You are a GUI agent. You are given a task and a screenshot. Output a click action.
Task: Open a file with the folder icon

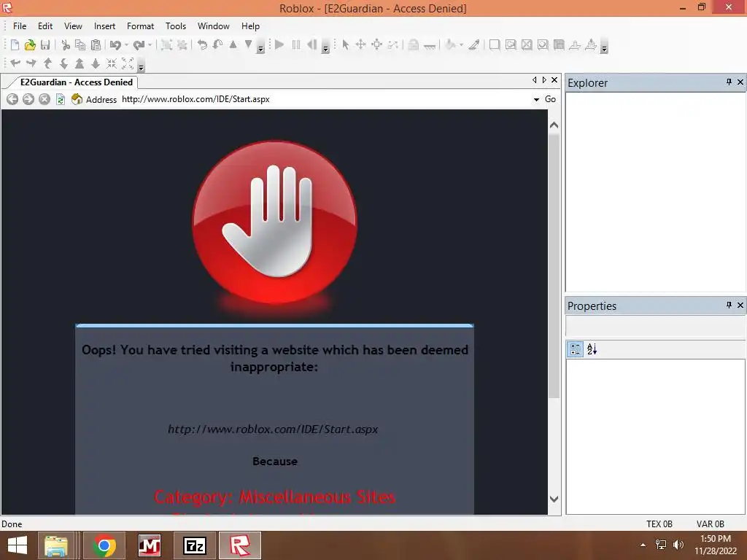tap(30, 44)
